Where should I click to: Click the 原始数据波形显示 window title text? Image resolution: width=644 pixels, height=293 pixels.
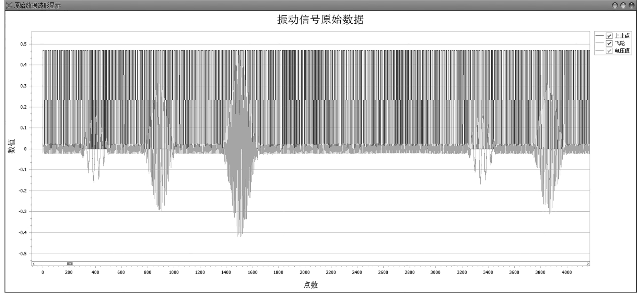pyautogui.click(x=37, y=5)
